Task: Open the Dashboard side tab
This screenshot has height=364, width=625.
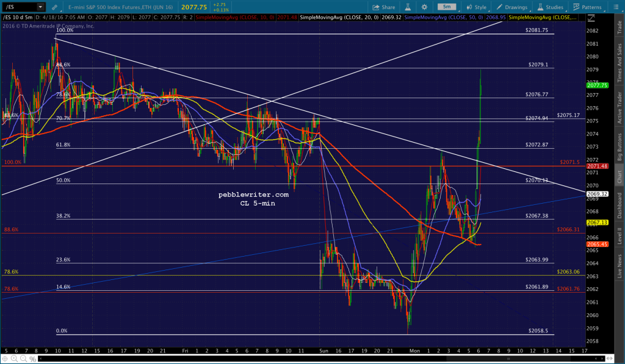Action: click(x=620, y=205)
